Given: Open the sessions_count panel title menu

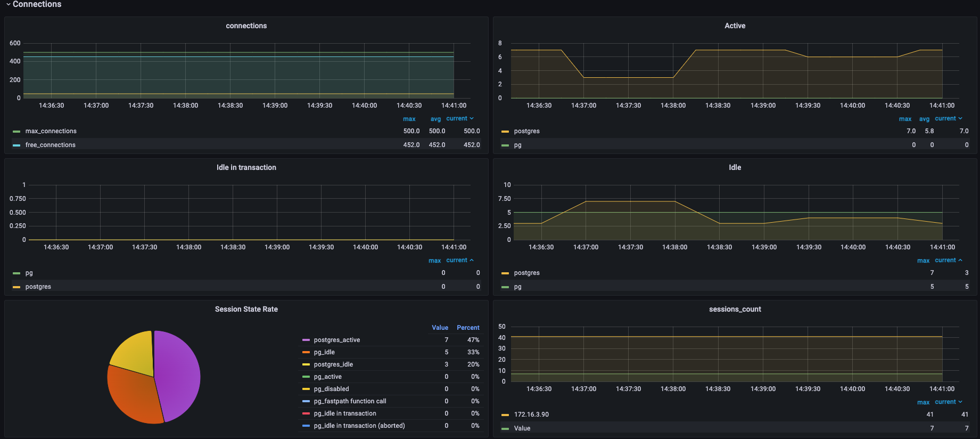Looking at the screenshot, I should click(735, 309).
